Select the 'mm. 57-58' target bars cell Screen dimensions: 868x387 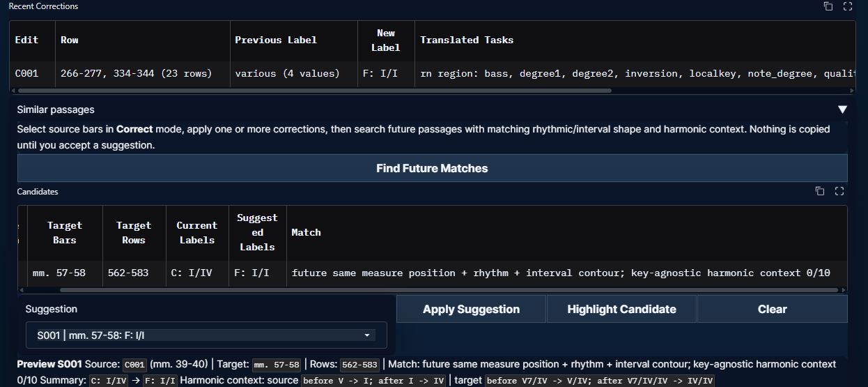point(65,273)
